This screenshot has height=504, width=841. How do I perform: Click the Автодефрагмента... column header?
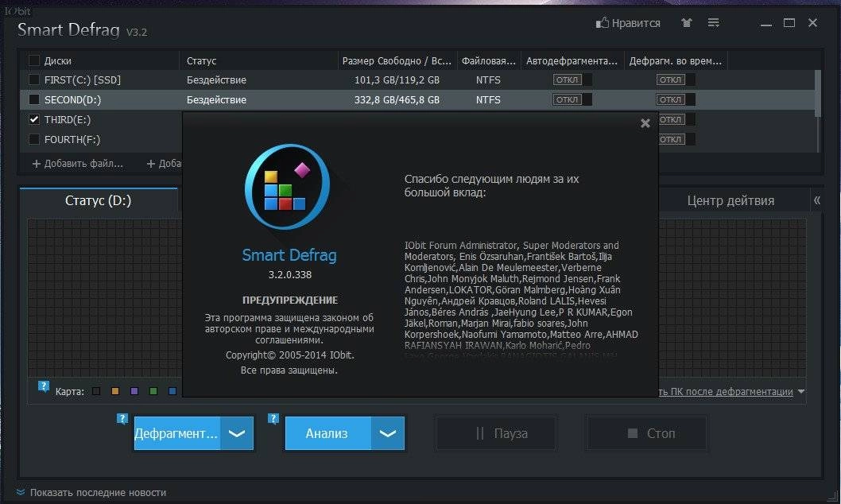(572, 60)
